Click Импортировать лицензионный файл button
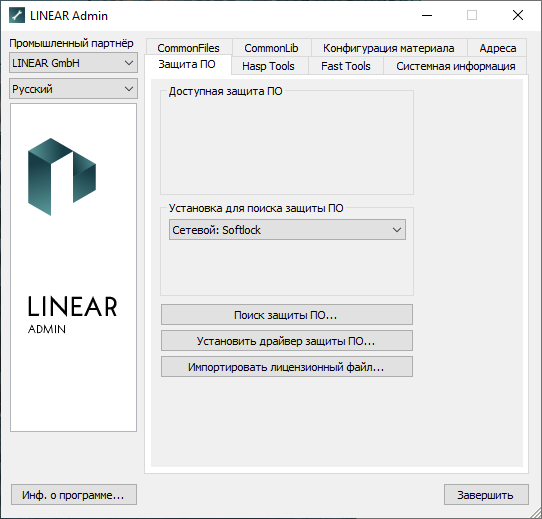542x519 pixels. coord(287,367)
